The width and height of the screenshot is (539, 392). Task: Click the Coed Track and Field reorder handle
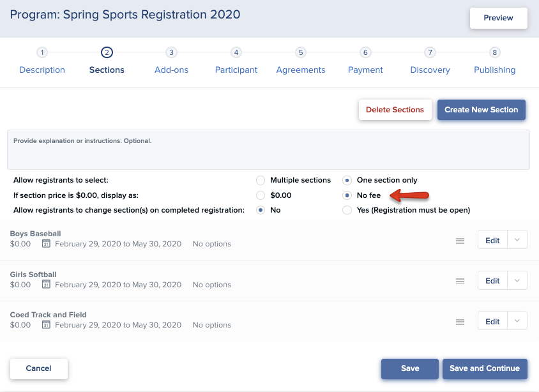(x=460, y=322)
